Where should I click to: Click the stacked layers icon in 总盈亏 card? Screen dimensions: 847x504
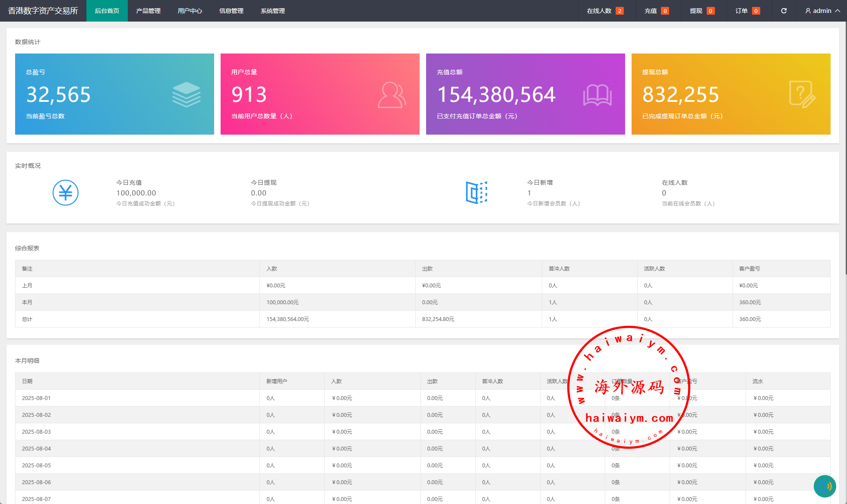pos(186,94)
